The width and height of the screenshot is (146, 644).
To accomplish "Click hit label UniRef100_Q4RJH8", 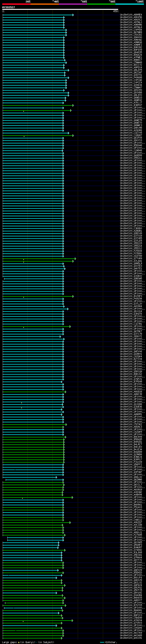I will point(131,128).
